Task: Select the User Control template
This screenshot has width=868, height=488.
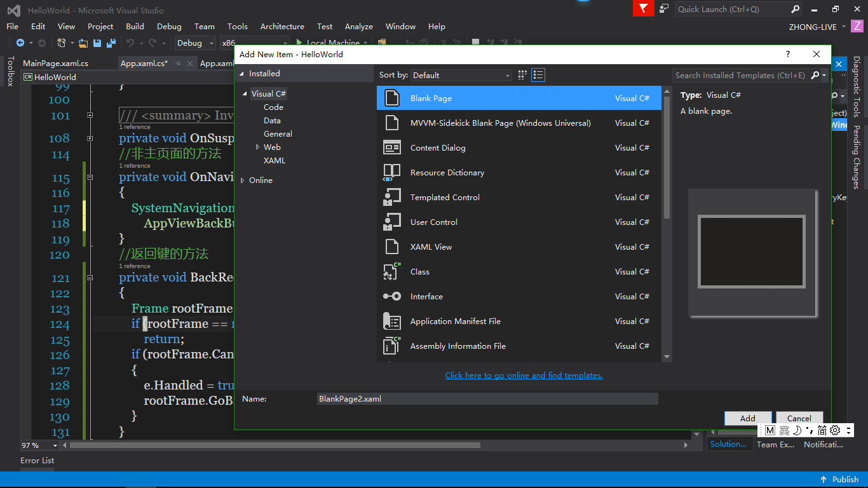Action: coord(519,222)
